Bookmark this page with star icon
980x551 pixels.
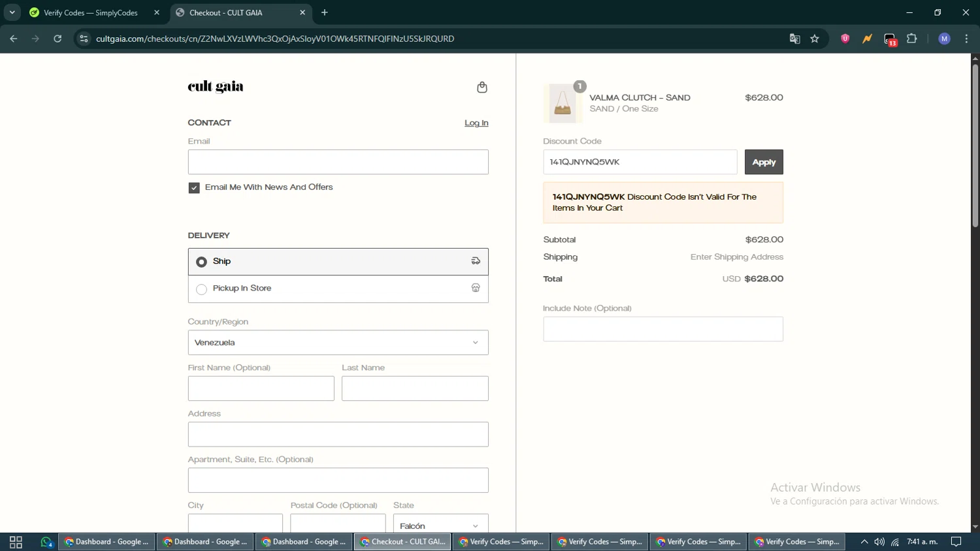point(815,39)
